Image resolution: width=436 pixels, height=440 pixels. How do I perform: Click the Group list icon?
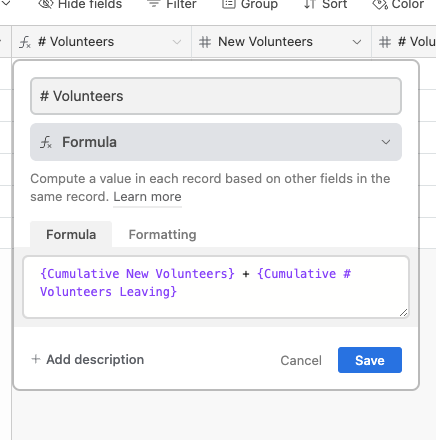229,4
